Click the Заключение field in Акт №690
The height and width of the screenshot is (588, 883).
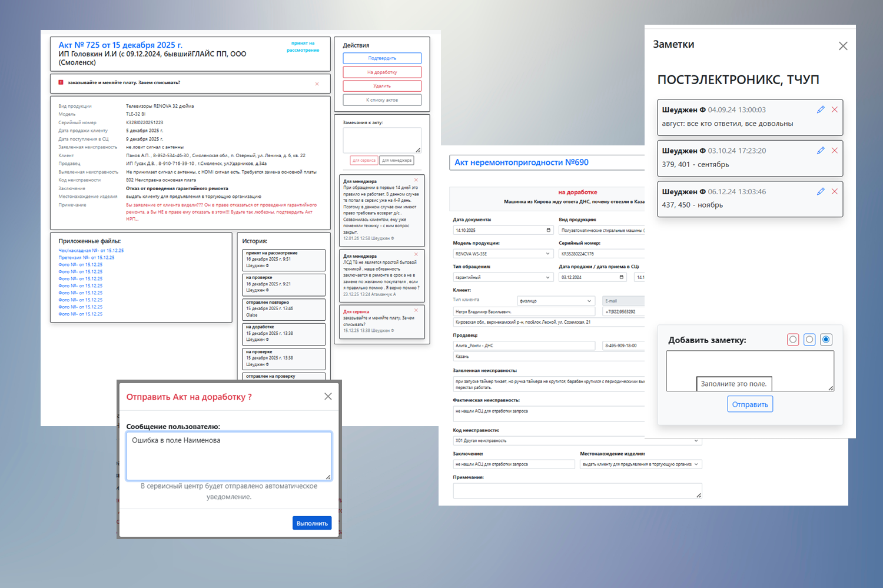pos(514,464)
